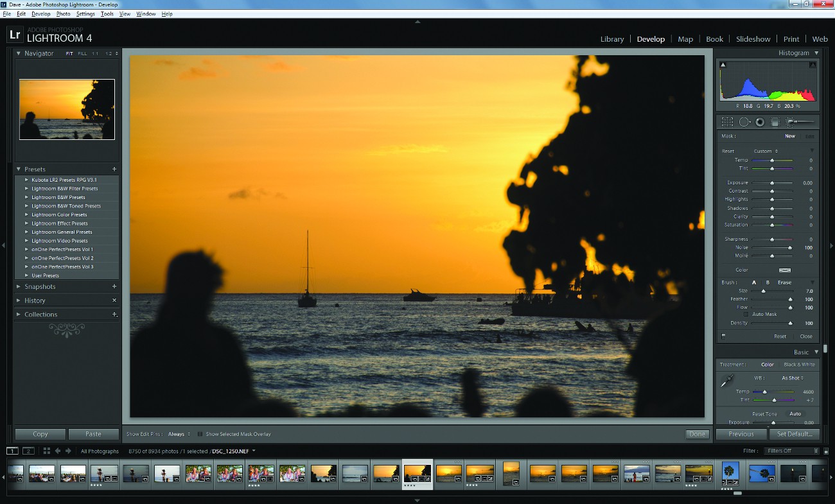
Task: Open the WB As Shot dropdown
Action: click(x=793, y=378)
